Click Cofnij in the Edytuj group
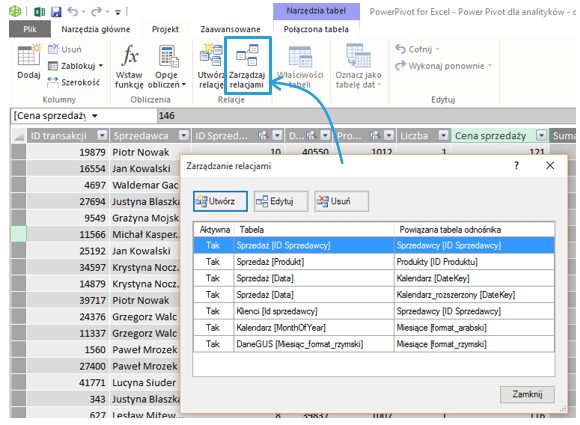The height and width of the screenshot is (425, 580). coord(417,49)
